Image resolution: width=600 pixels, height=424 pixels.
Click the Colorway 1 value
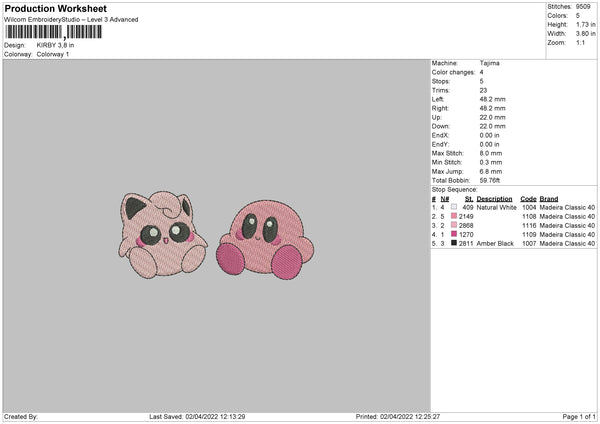pos(52,54)
